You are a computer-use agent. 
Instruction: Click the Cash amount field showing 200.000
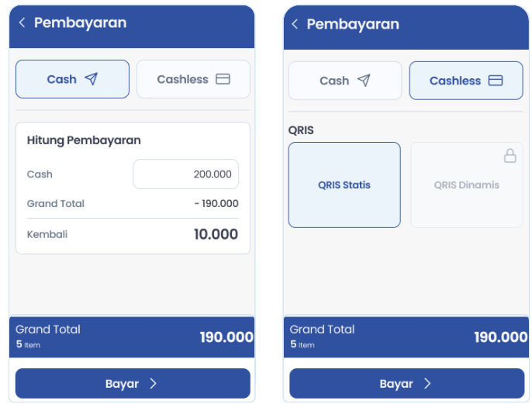186,174
